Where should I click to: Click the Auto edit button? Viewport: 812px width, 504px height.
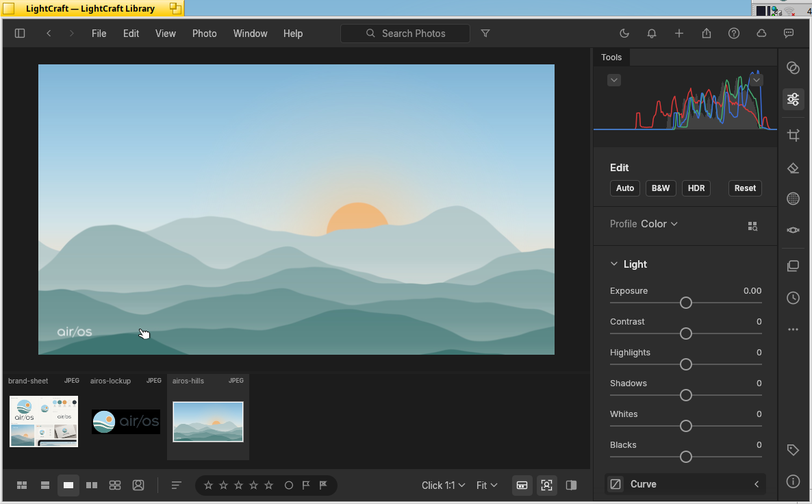[x=625, y=188]
